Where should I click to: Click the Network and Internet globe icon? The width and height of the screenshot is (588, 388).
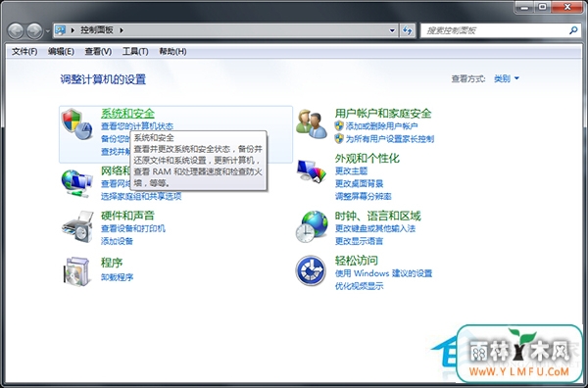pyautogui.click(x=76, y=183)
